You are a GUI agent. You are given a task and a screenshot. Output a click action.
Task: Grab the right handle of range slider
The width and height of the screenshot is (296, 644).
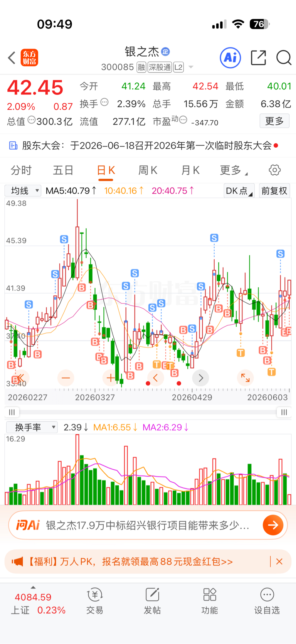(x=284, y=412)
